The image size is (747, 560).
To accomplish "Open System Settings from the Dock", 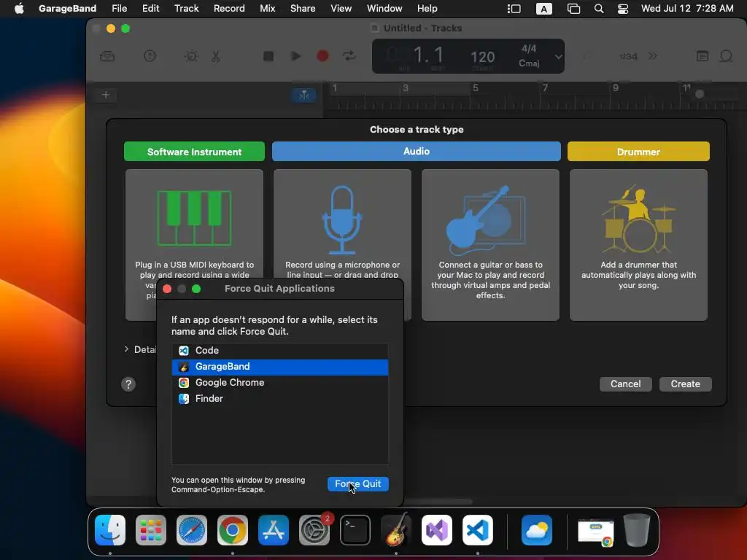I will tap(314, 530).
